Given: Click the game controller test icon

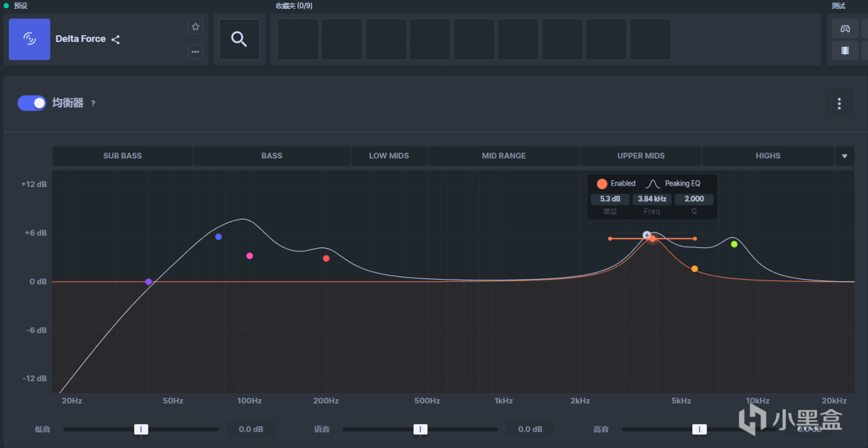Looking at the screenshot, I should click(x=845, y=28).
